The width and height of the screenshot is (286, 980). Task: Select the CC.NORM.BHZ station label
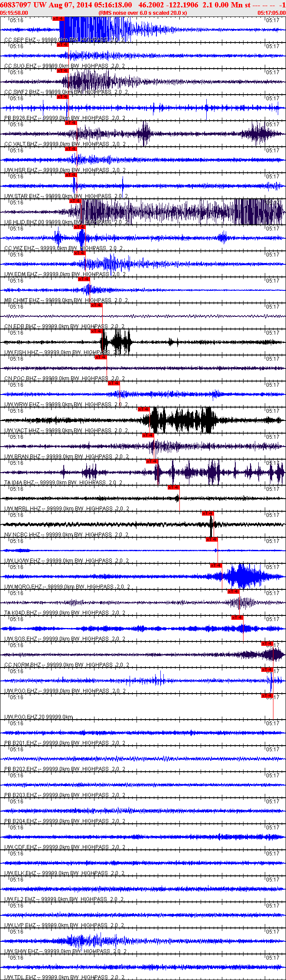click(x=66, y=665)
